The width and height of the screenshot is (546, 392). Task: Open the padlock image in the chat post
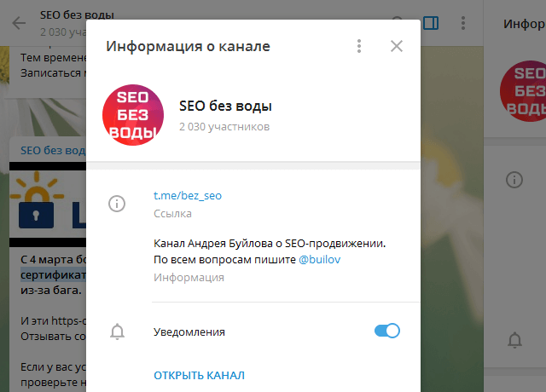pos(48,205)
